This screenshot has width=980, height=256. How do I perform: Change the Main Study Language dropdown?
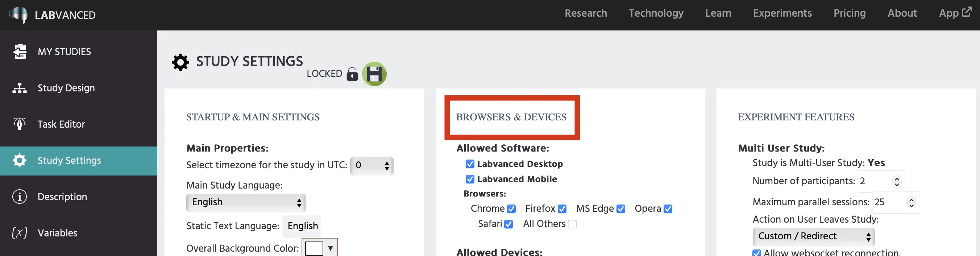(x=245, y=202)
